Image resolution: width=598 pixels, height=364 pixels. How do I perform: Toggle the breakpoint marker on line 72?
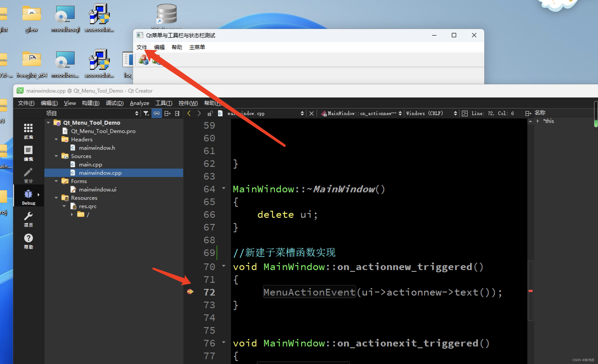[x=190, y=292]
